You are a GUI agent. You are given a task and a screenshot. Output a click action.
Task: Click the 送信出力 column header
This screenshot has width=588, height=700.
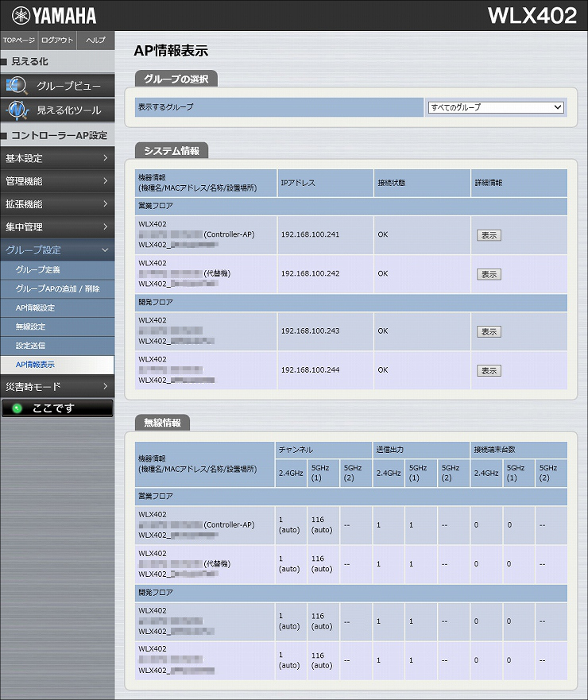(421, 450)
